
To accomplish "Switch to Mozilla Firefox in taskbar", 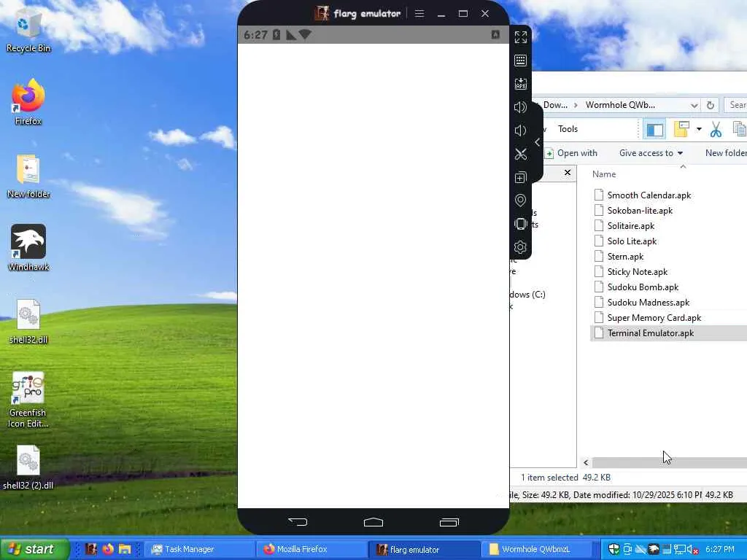I will (x=311, y=549).
